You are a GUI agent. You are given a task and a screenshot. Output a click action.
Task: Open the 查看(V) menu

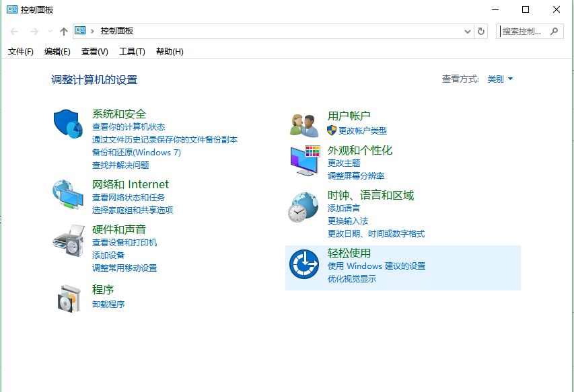95,52
